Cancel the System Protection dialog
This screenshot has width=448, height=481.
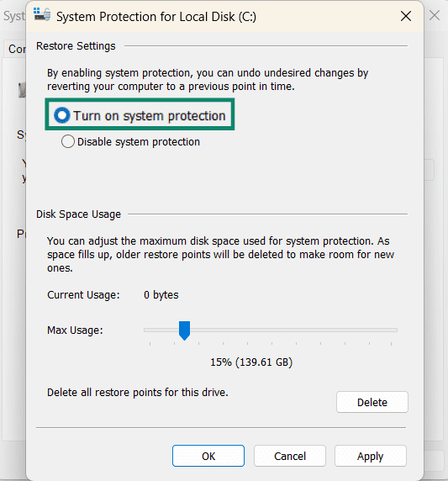(290, 456)
